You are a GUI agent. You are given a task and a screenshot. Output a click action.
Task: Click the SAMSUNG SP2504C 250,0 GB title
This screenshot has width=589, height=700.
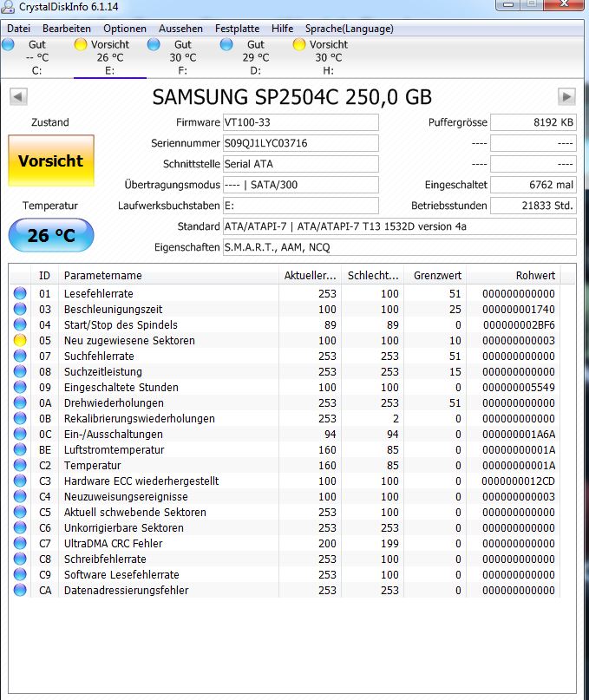pos(292,97)
